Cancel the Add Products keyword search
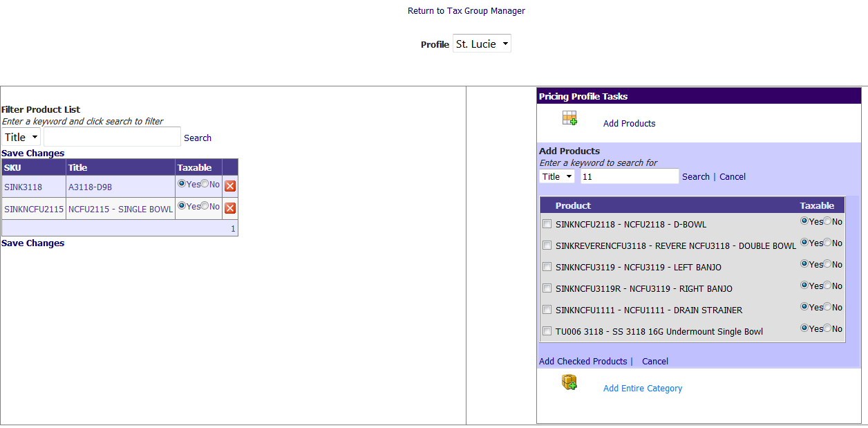The width and height of the screenshot is (868, 428). tap(732, 176)
